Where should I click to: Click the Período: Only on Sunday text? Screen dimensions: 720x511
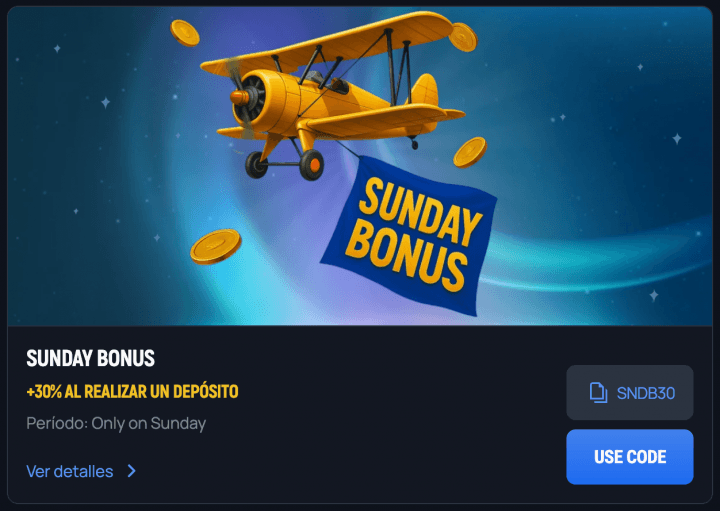click(x=116, y=423)
